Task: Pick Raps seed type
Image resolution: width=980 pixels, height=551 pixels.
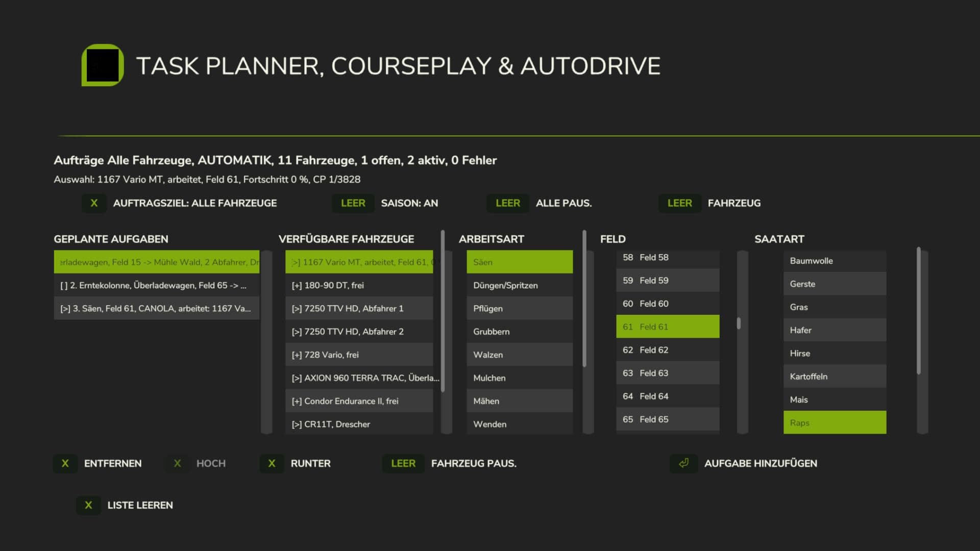Action: (x=835, y=422)
